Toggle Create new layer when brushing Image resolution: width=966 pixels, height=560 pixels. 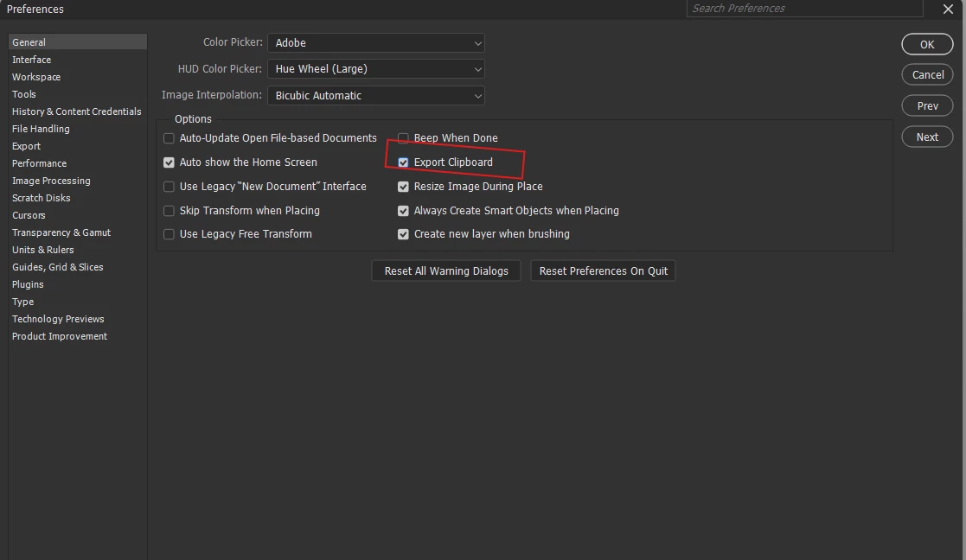click(x=403, y=234)
